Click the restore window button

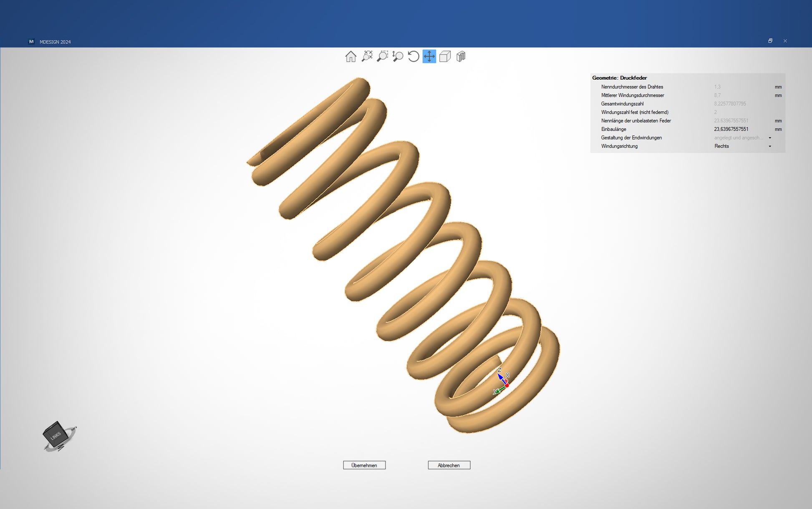770,41
